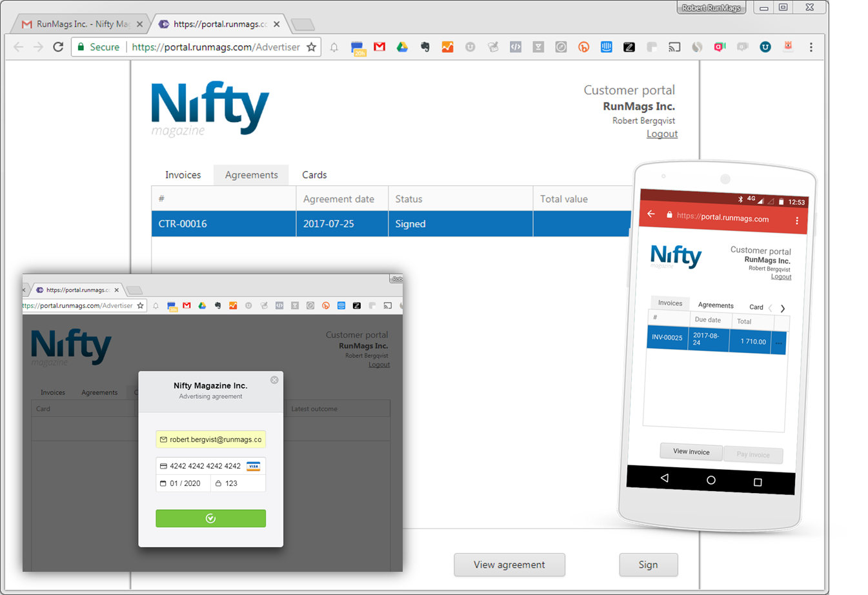Click the browser reload button
868x595 pixels.
coord(58,47)
